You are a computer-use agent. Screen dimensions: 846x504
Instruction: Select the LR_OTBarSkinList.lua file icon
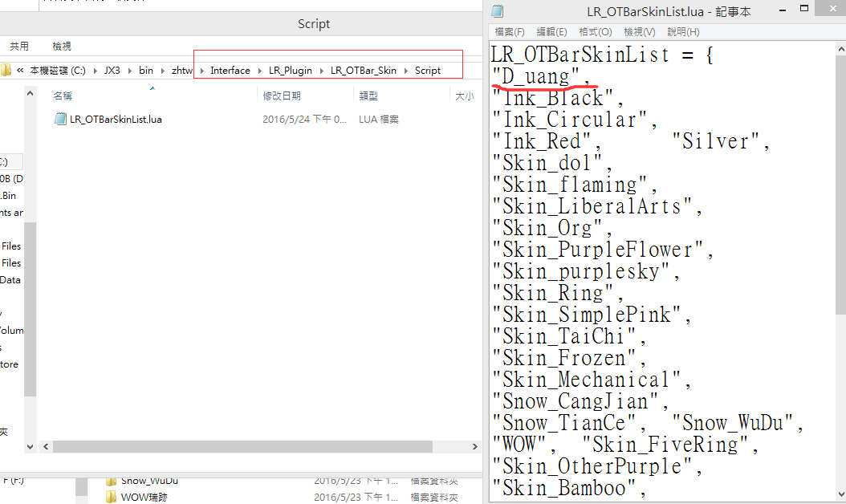click(60, 119)
